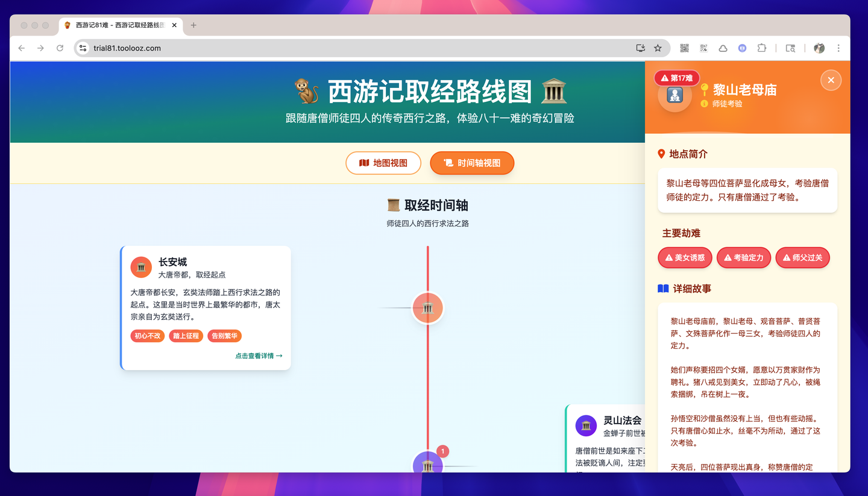Open the Chrome three-dot menu
The width and height of the screenshot is (868, 496).
(838, 48)
